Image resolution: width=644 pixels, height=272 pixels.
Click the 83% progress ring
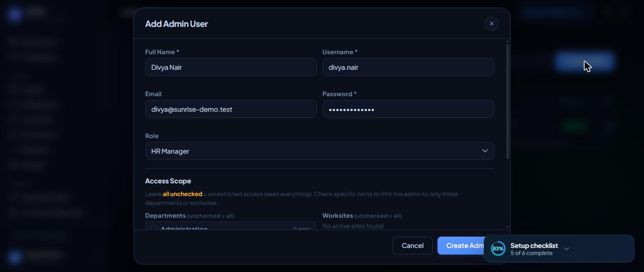(498, 248)
